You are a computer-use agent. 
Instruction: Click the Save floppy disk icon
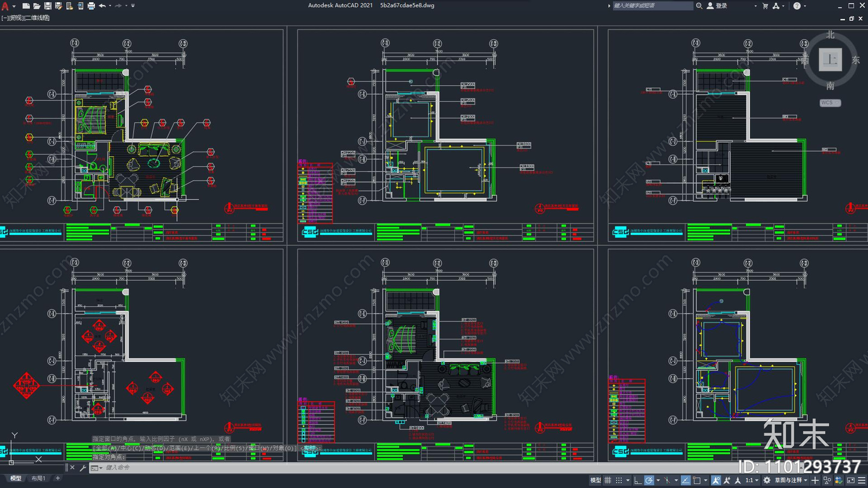(x=48, y=6)
